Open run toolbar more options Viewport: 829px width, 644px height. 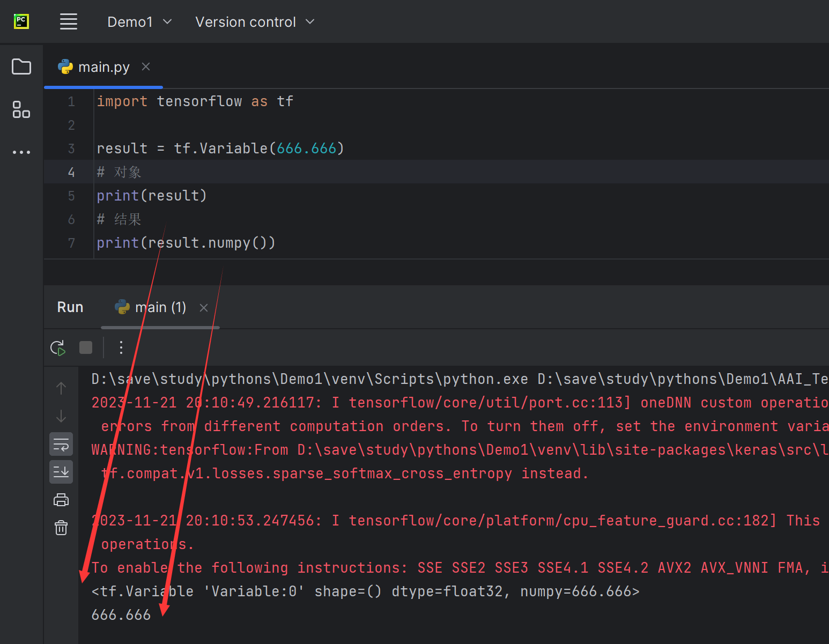121,348
